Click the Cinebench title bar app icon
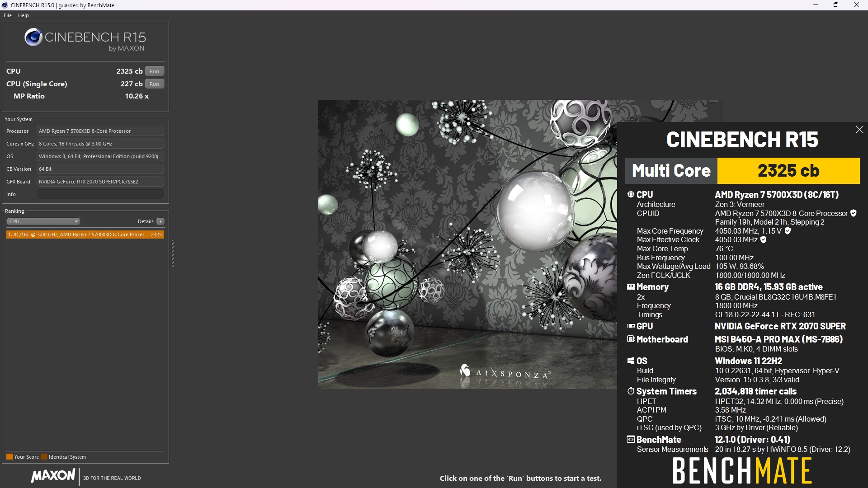Image resolution: width=868 pixels, height=488 pixels. pyautogui.click(x=5, y=5)
